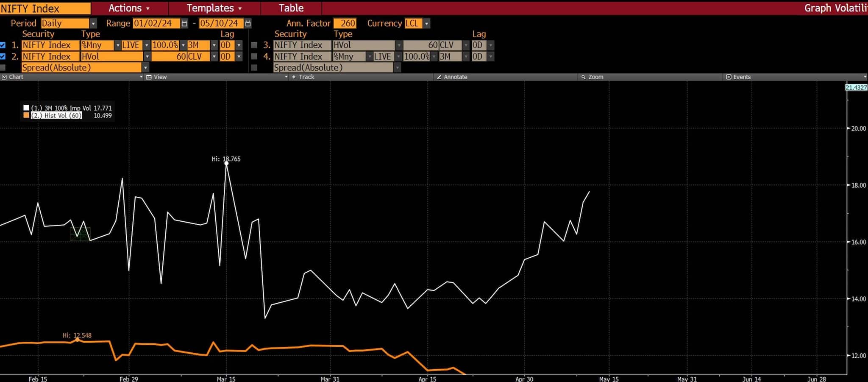Enable security row 3 checkbox
The width and height of the screenshot is (868, 382).
coord(254,45)
